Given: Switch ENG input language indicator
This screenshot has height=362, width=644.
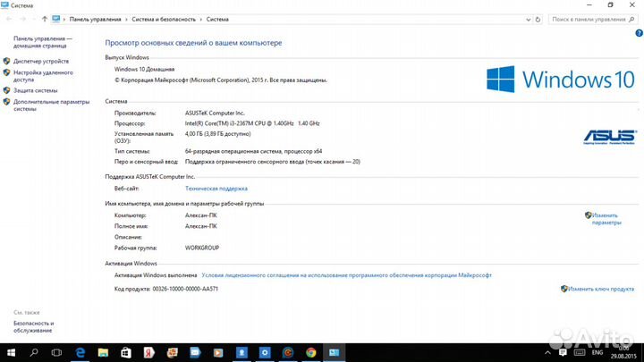Looking at the screenshot, I should (597, 352).
